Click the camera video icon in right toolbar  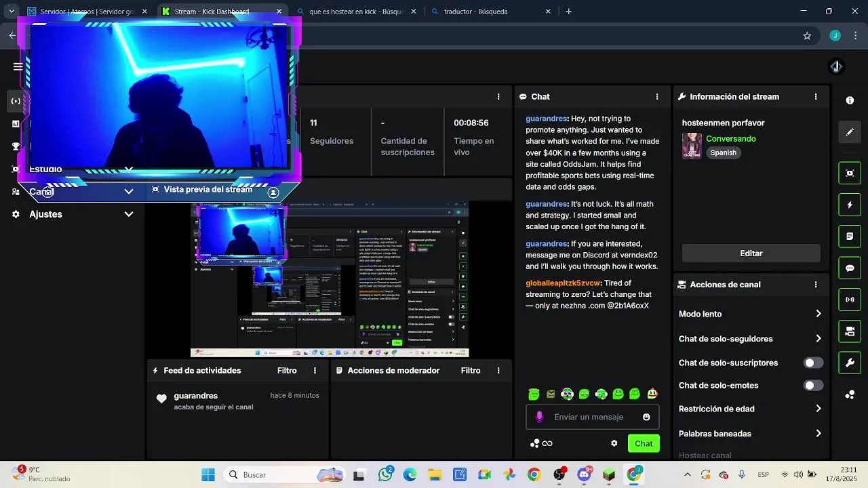click(850, 331)
